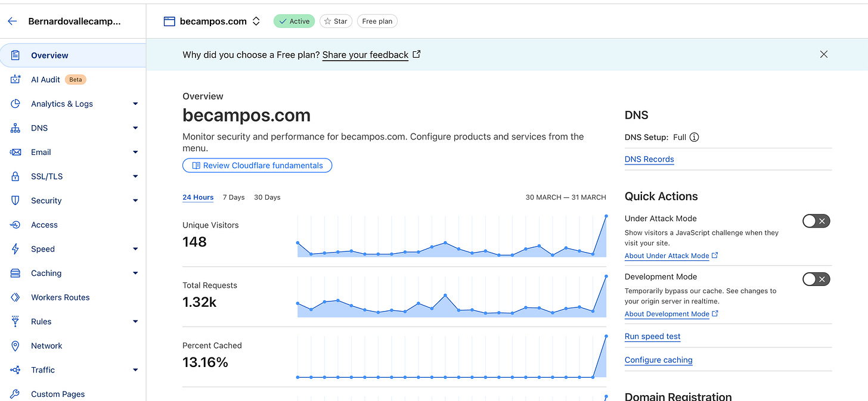The image size is (868, 401).
Task: Expand the Traffic sidebar menu arrow
Action: (x=135, y=370)
